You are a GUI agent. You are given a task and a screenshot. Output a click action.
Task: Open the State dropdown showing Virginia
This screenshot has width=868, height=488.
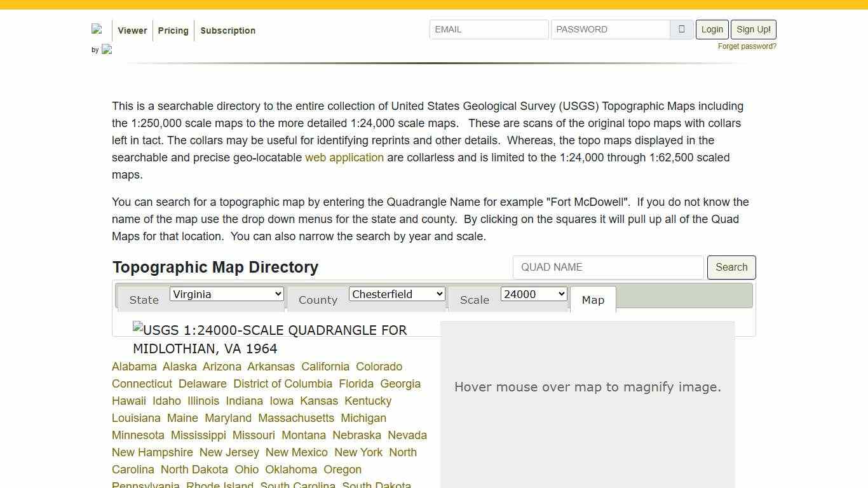(x=226, y=294)
